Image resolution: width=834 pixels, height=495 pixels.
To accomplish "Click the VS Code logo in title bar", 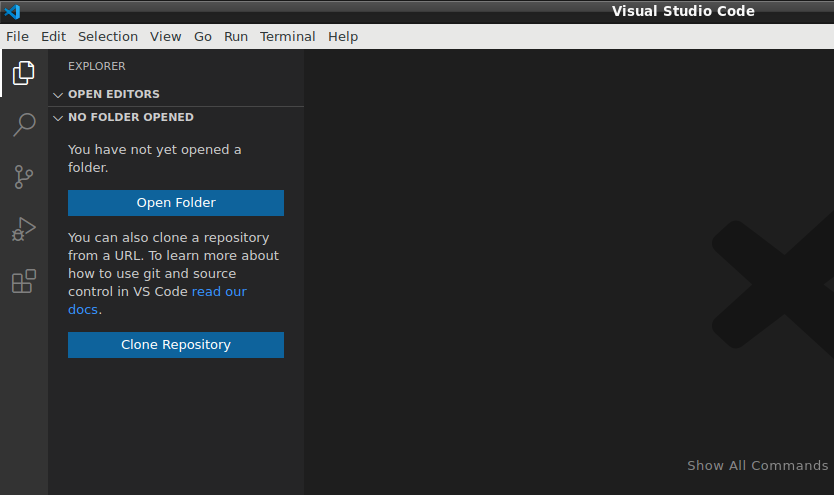I will click(12, 11).
